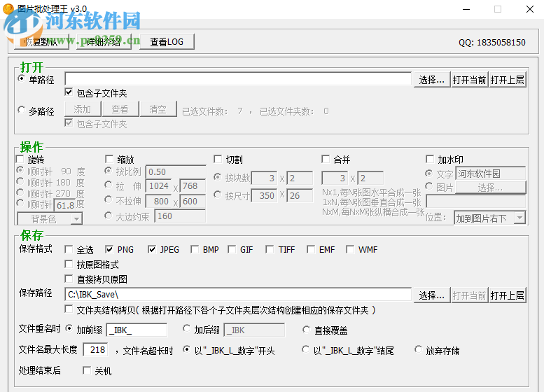Select the 放弃存储 abandon save radio
Screen dimensions: 544x392
[419, 349]
